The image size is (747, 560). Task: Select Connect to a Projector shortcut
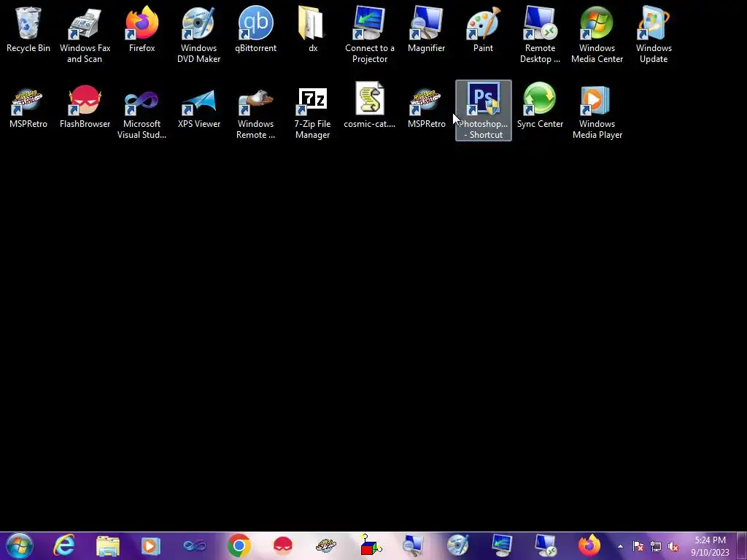coord(370,34)
